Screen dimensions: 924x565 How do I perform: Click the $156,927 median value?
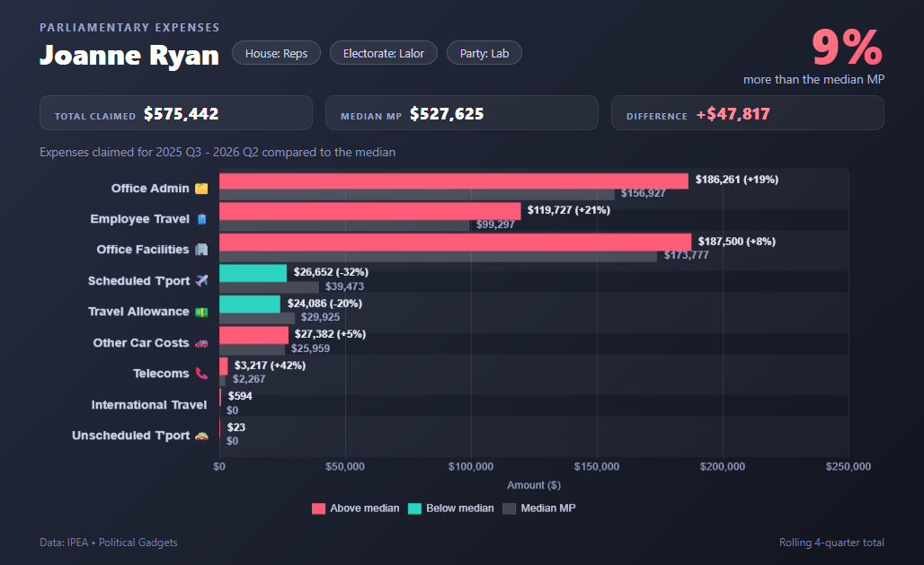(x=643, y=193)
